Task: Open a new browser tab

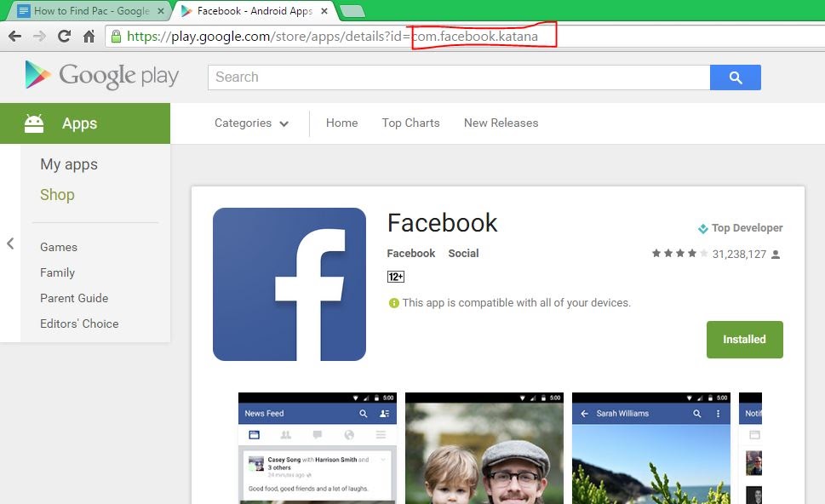Action: pos(352,10)
